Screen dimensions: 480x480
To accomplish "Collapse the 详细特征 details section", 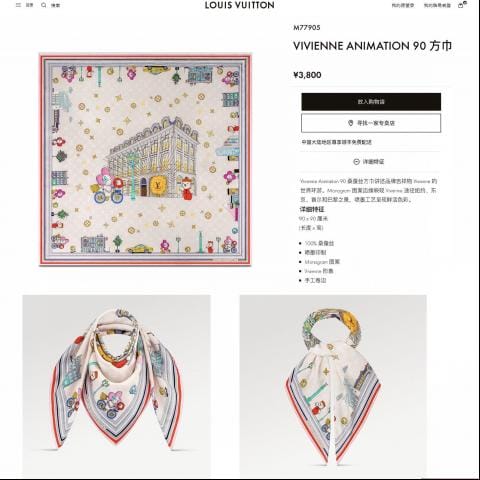I will [x=369, y=162].
